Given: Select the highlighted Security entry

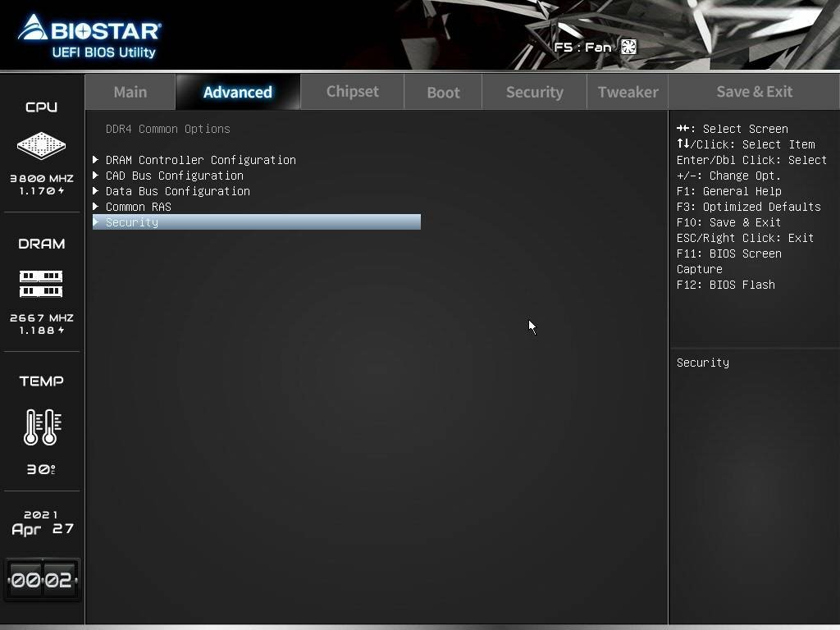Looking at the screenshot, I should pyautogui.click(x=132, y=221).
